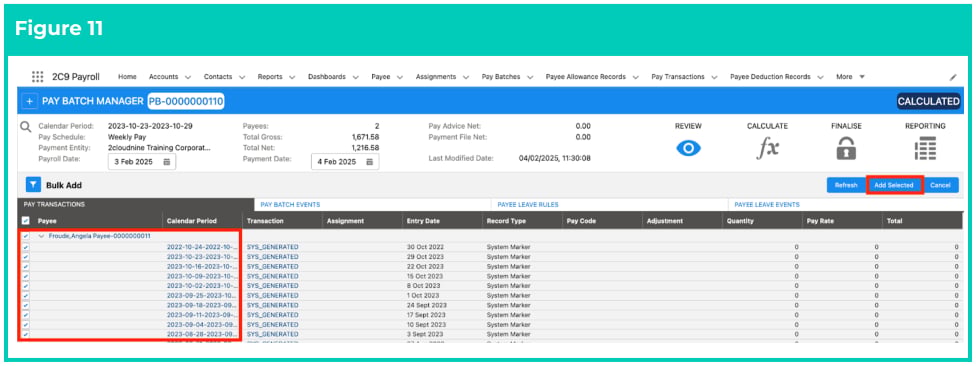Click the '1,671.58' Total Gross value

365,137
